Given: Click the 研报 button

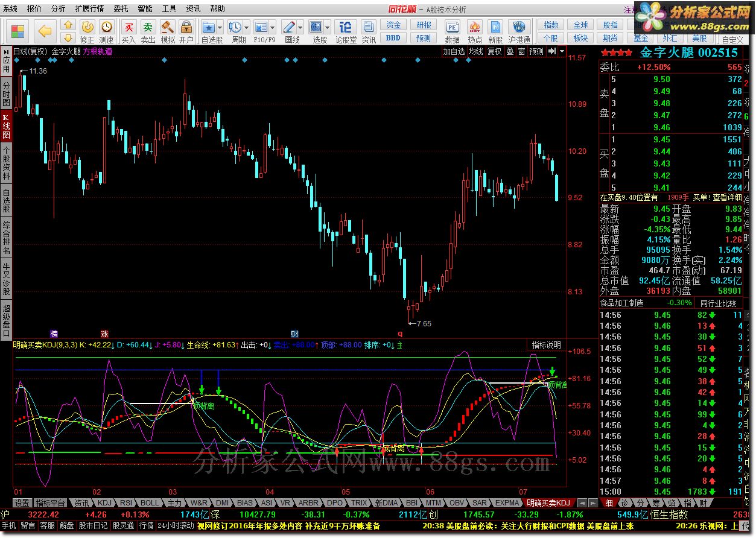Looking at the screenshot, I should 424,25.
